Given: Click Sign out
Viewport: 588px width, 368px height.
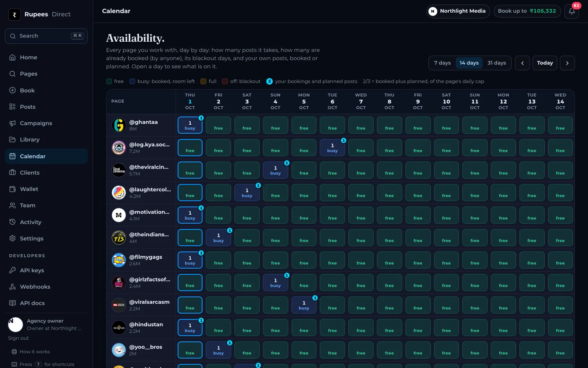Looking at the screenshot, I should pos(18,338).
